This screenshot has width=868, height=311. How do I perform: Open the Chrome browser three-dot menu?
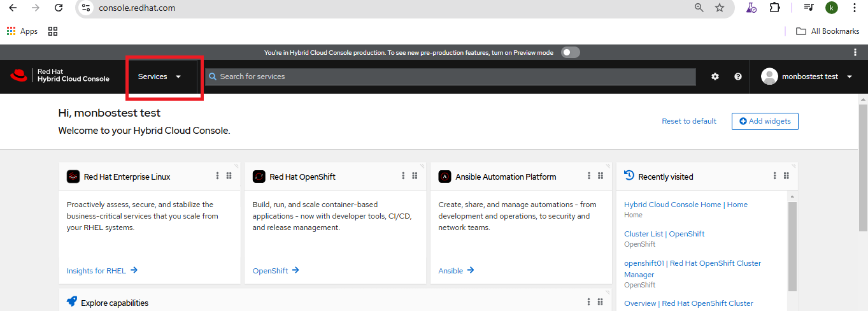pyautogui.click(x=854, y=8)
